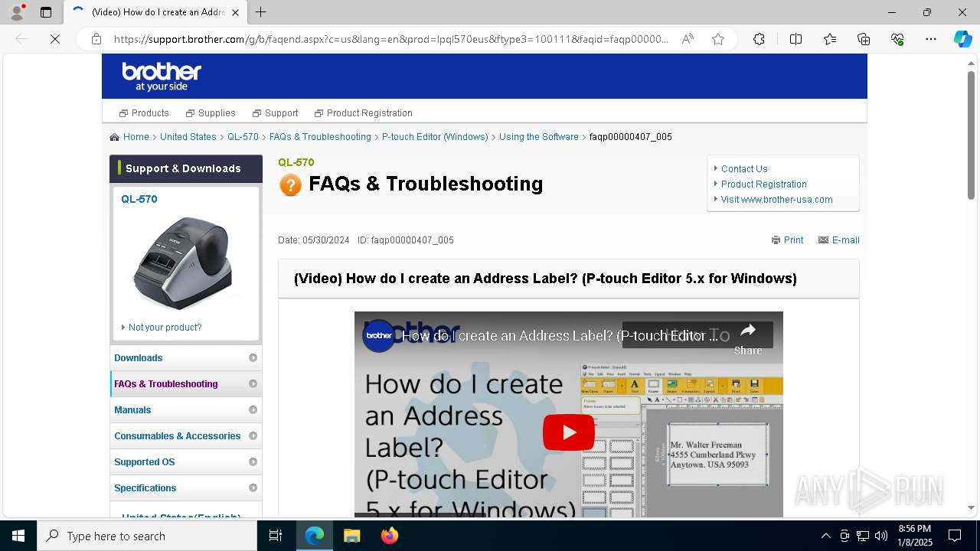Launch Firefox from taskbar
This screenshot has width=980, height=551.
tap(390, 536)
